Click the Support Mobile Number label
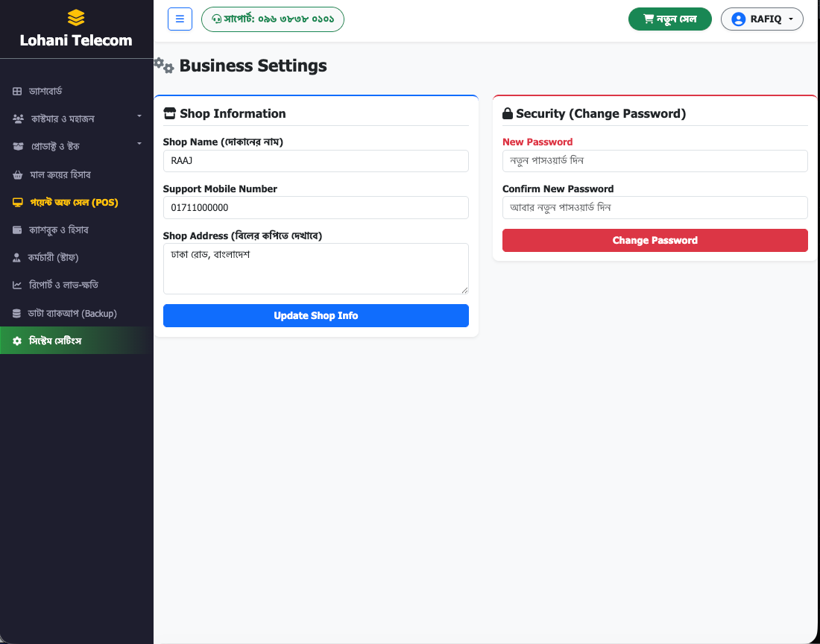The height and width of the screenshot is (644, 820). (x=220, y=189)
